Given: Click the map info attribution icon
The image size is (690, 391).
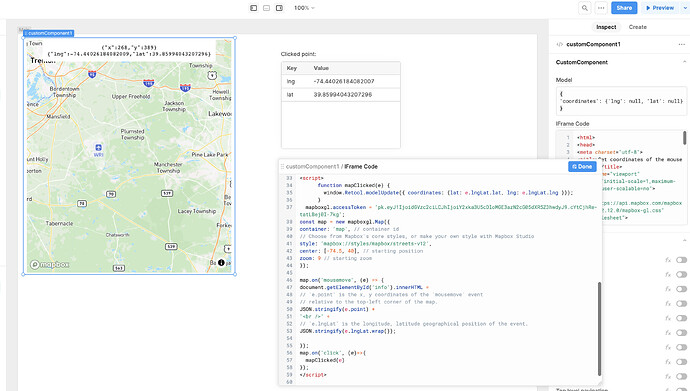Looking at the screenshot, I should click(x=221, y=263).
